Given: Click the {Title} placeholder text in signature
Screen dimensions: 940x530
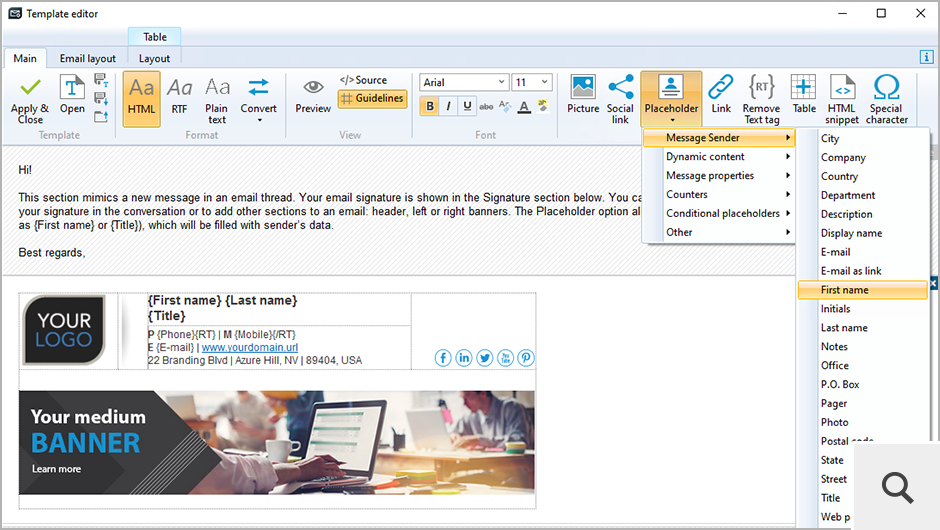Looking at the screenshot, I should pyautogui.click(x=166, y=316).
